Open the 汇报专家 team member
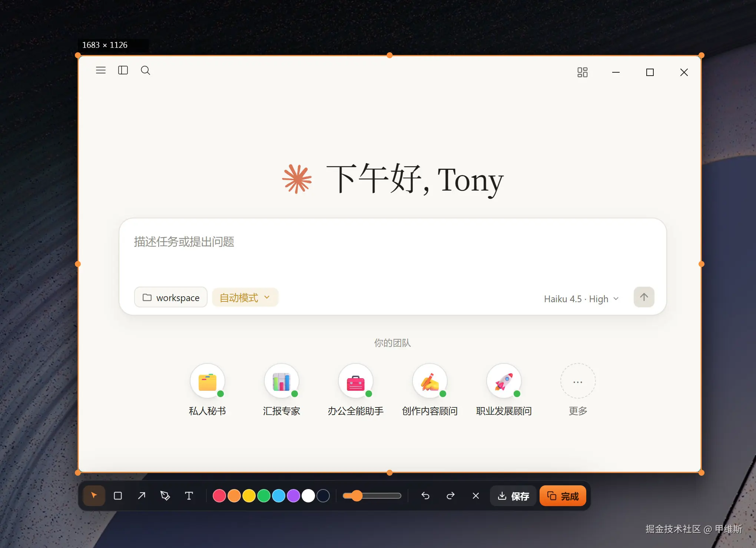 click(282, 390)
